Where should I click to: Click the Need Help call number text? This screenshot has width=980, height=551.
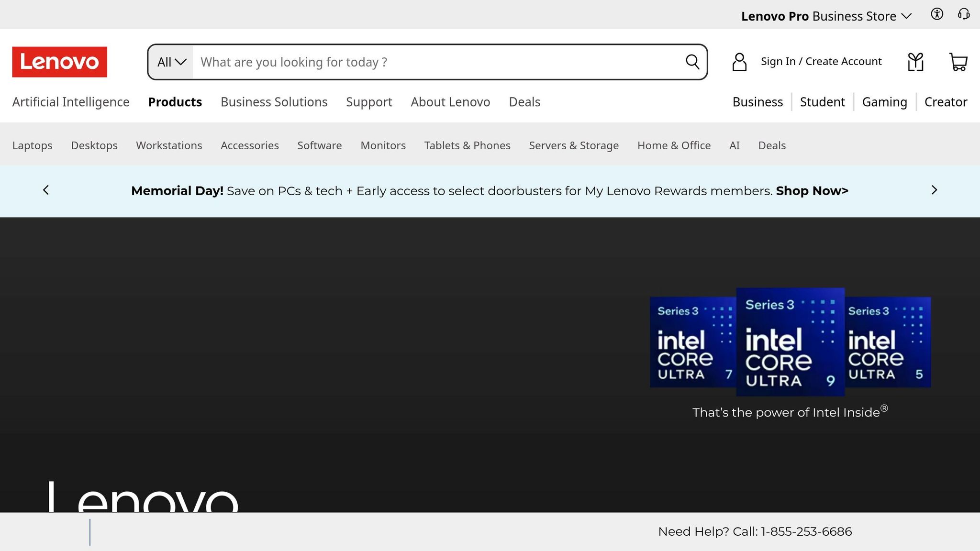755,531
